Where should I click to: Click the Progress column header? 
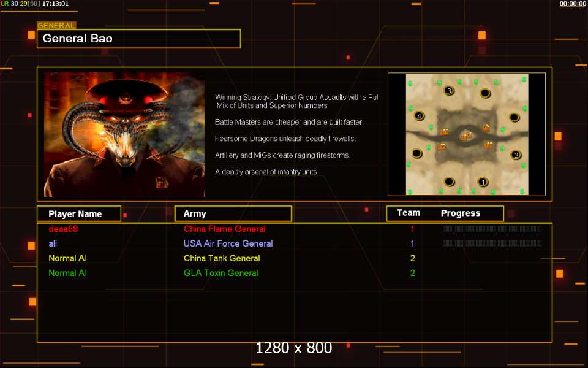pyautogui.click(x=461, y=213)
